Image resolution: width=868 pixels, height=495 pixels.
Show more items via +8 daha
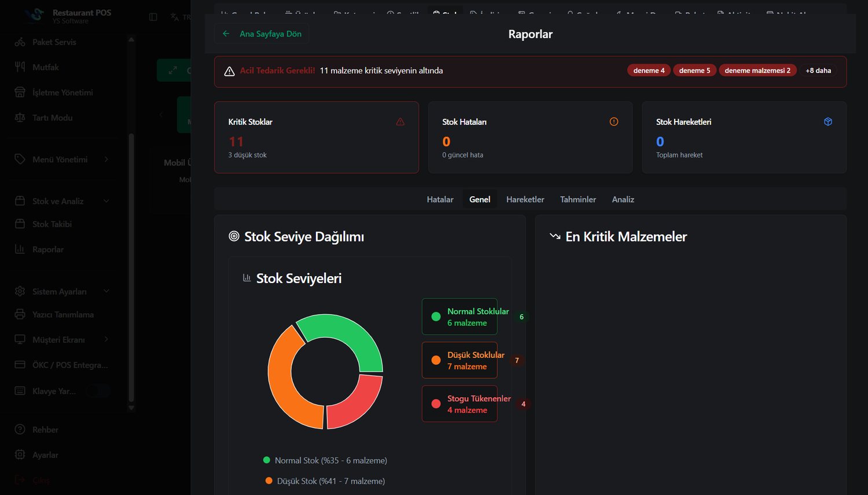tap(818, 71)
